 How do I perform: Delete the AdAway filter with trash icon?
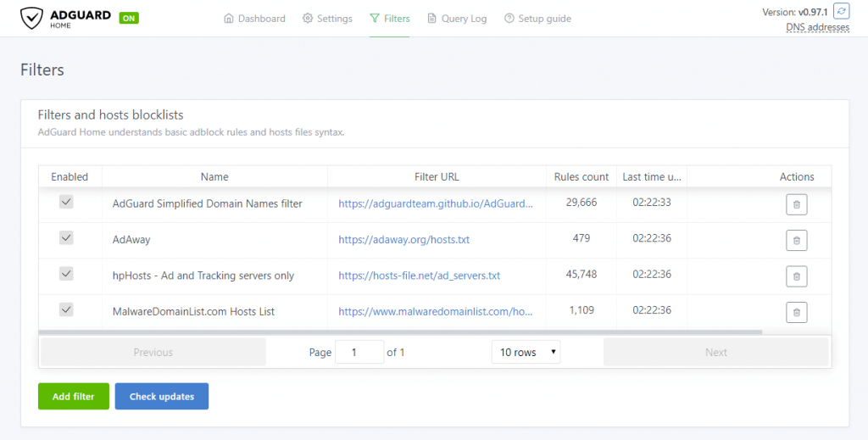tap(797, 240)
